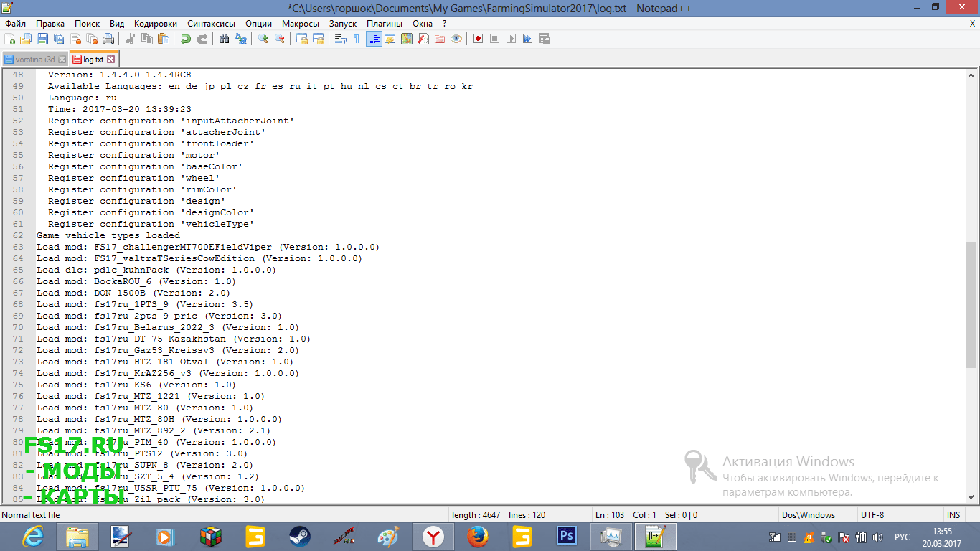Toggle synchronized horizontal scrolling
The width and height of the screenshot is (980, 551).
click(319, 39)
